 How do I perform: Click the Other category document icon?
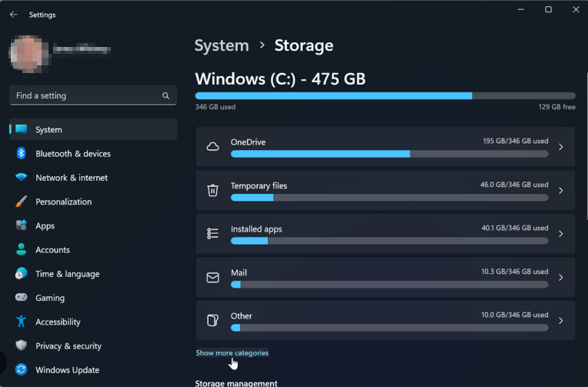(x=212, y=321)
